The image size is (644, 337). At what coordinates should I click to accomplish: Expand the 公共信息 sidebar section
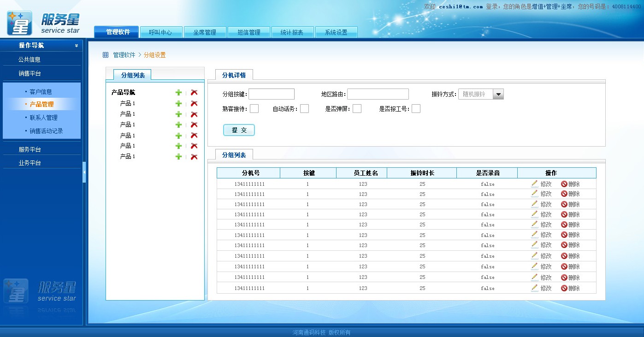tap(30, 59)
